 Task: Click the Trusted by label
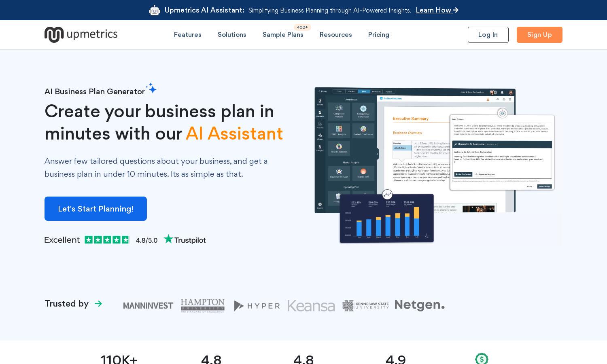pyautogui.click(x=66, y=304)
